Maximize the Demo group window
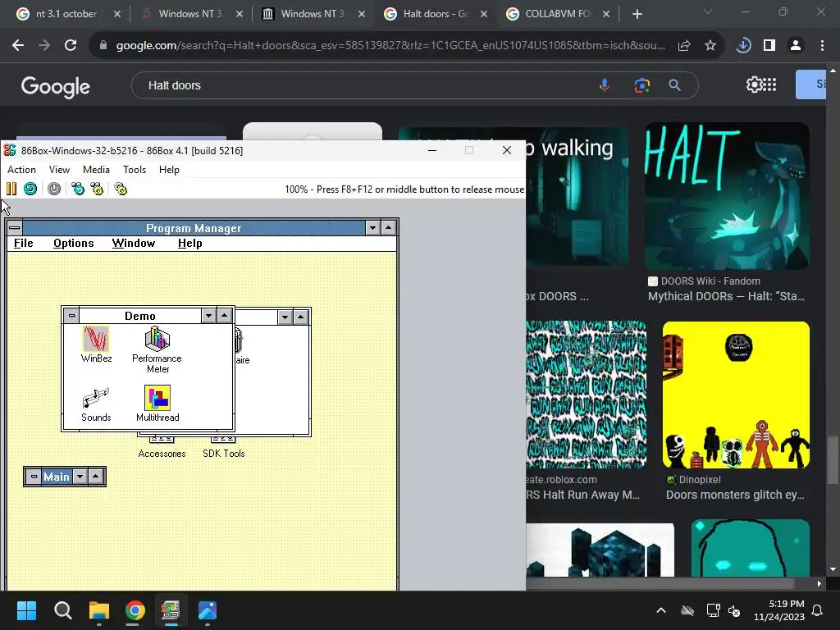 (x=225, y=316)
